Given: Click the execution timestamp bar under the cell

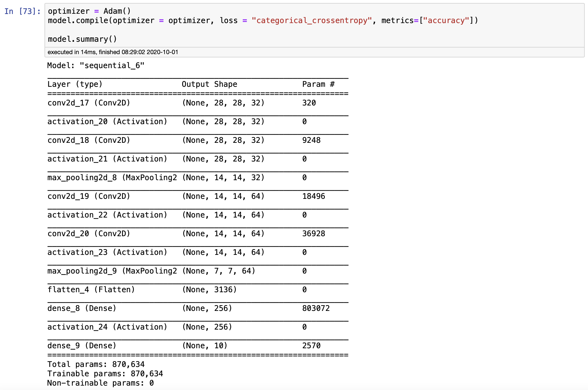Looking at the screenshot, I should (113, 52).
